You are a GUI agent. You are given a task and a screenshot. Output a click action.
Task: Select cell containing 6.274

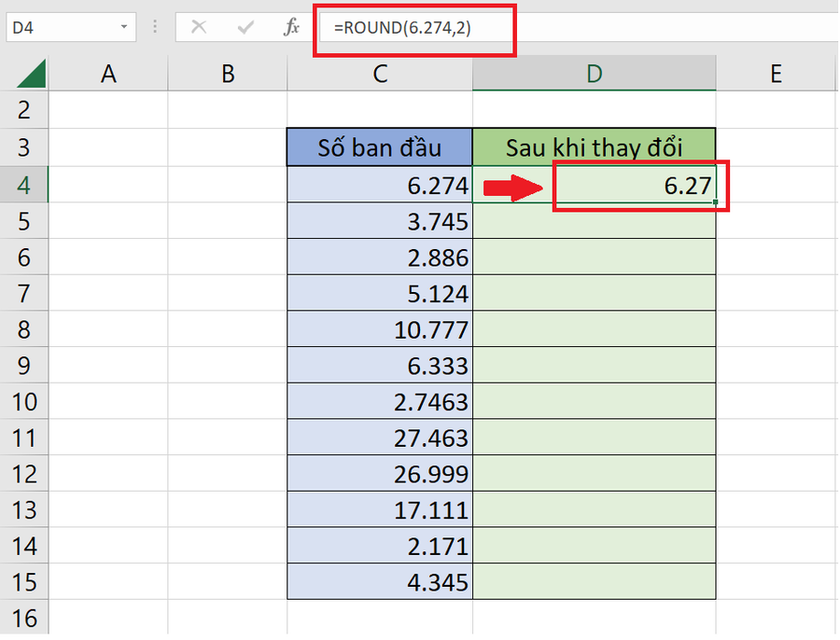pos(380,185)
